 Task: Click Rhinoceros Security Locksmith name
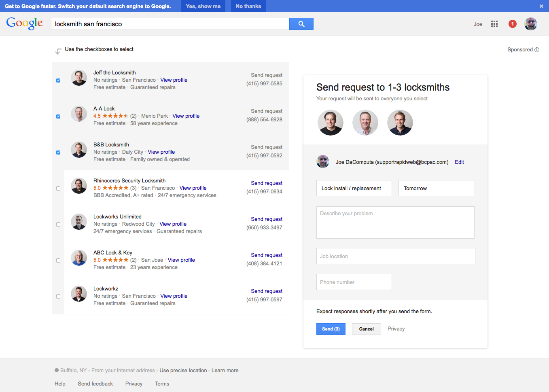point(129,180)
